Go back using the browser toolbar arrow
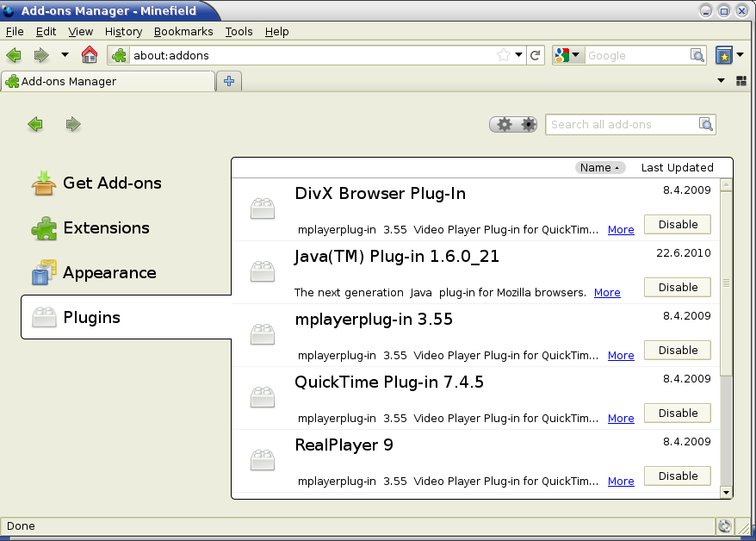 [x=14, y=55]
